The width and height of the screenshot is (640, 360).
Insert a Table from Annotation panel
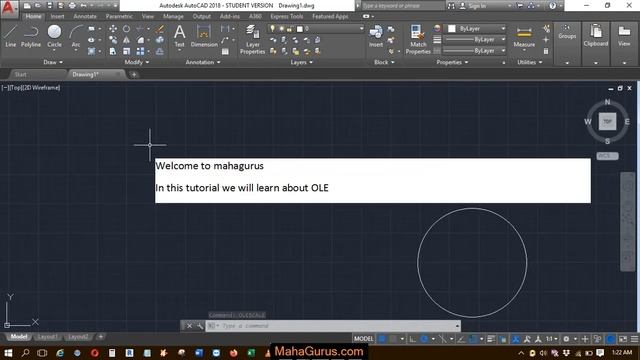[x=225, y=51]
